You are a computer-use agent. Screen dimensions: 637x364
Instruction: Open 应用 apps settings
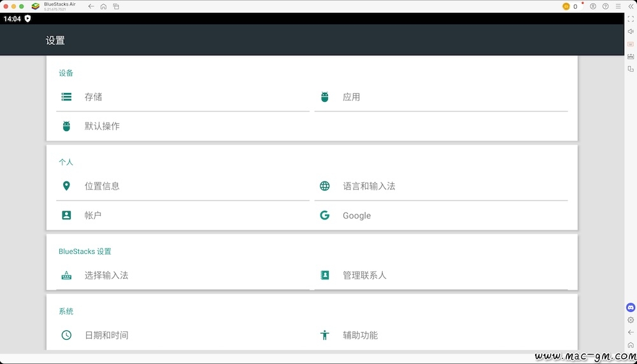441,97
